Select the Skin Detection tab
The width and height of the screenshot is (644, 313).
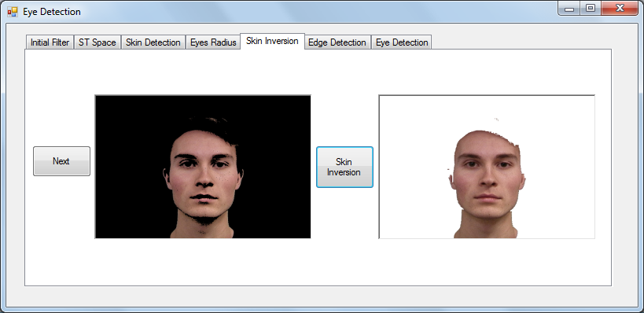153,42
